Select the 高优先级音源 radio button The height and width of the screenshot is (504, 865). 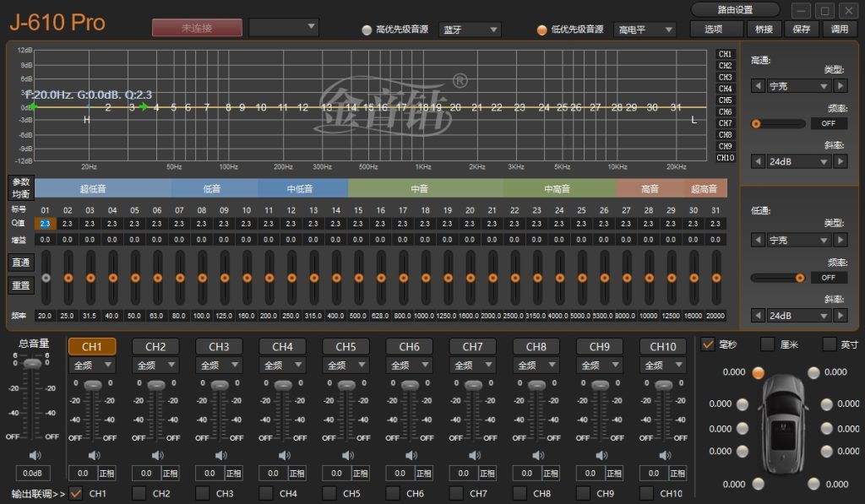[x=367, y=30]
